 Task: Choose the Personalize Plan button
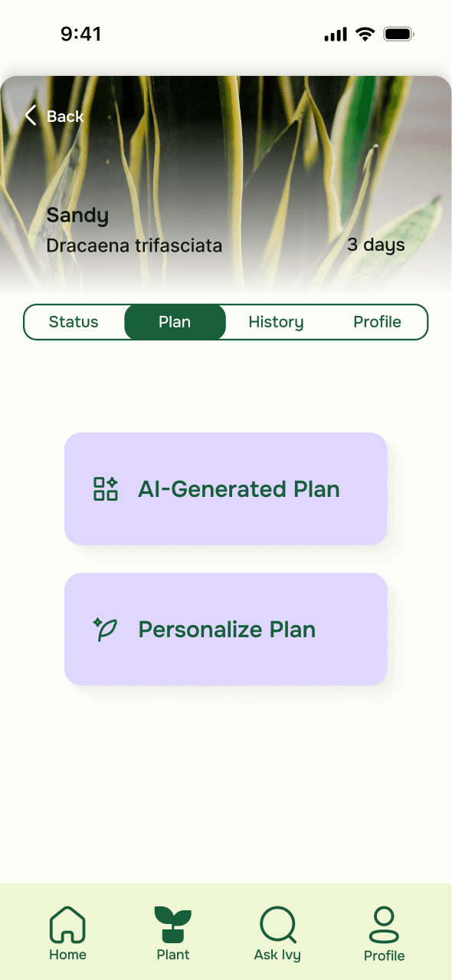click(x=226, y=629)
